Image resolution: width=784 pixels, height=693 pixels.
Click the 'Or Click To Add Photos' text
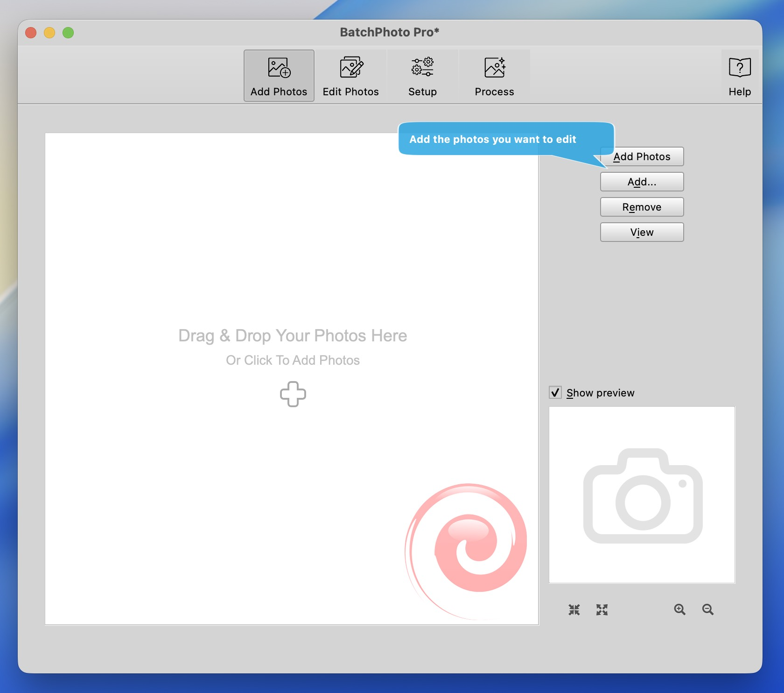[293, 360]
